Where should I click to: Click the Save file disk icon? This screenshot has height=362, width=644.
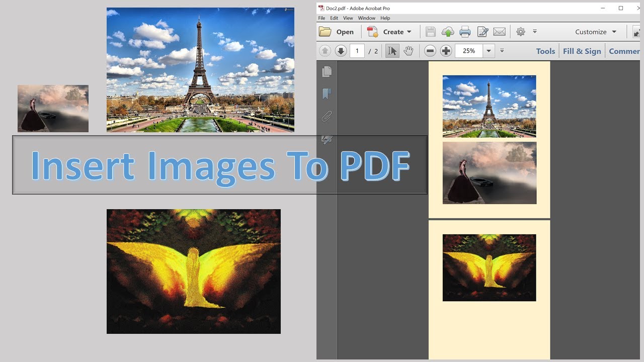coord(431,32)
